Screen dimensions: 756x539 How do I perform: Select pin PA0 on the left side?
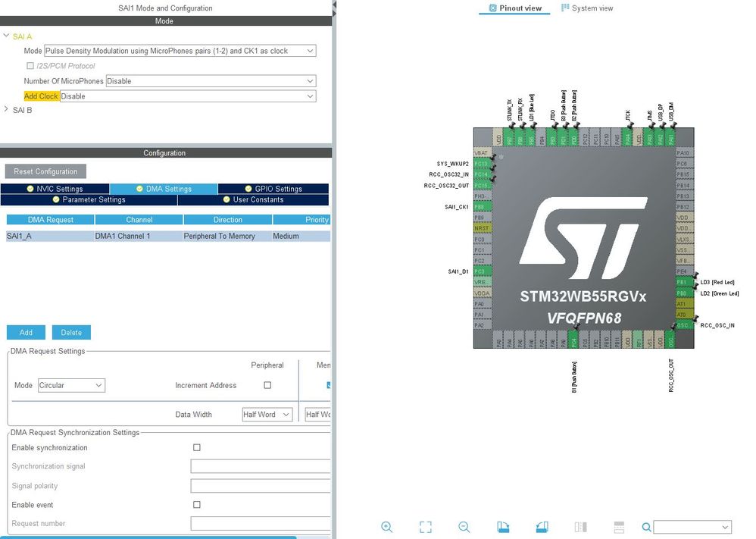482,304
